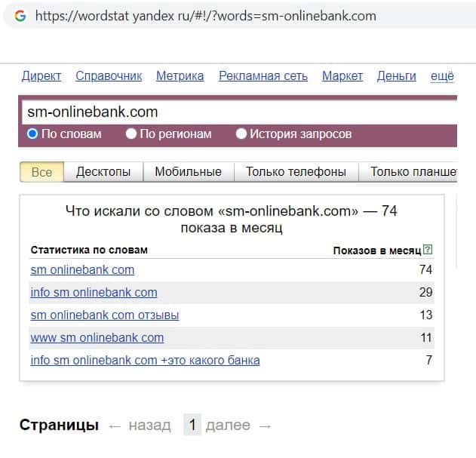
Task: Click the help question mark icon
Action: (x=428, y=251)
